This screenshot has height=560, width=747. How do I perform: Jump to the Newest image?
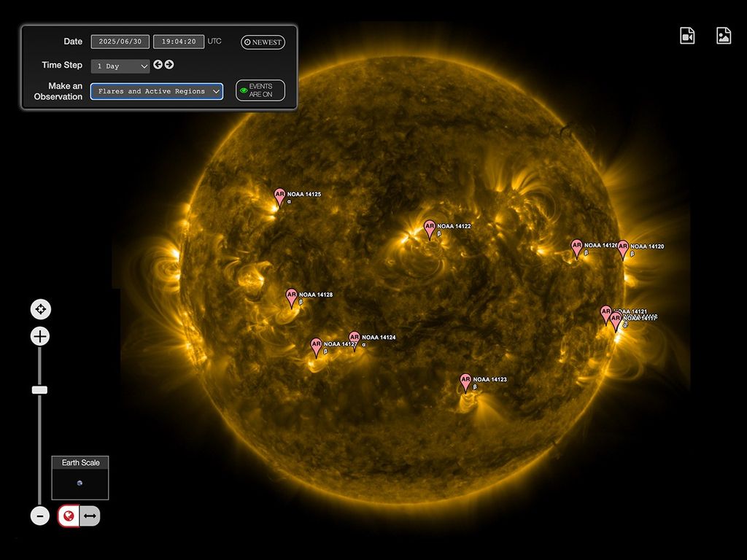coord(263,42)
